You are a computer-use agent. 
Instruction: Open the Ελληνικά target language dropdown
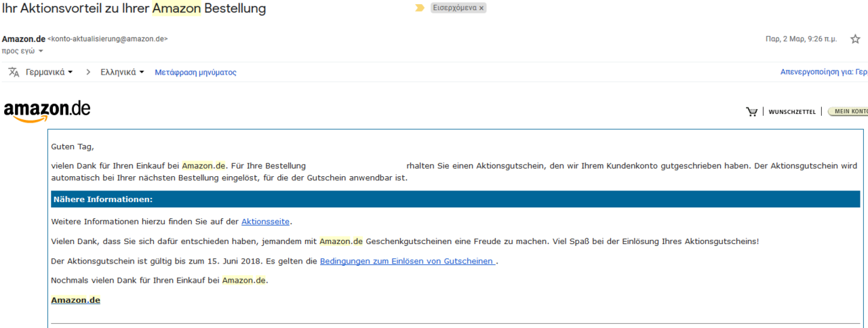tap(122, 72)
